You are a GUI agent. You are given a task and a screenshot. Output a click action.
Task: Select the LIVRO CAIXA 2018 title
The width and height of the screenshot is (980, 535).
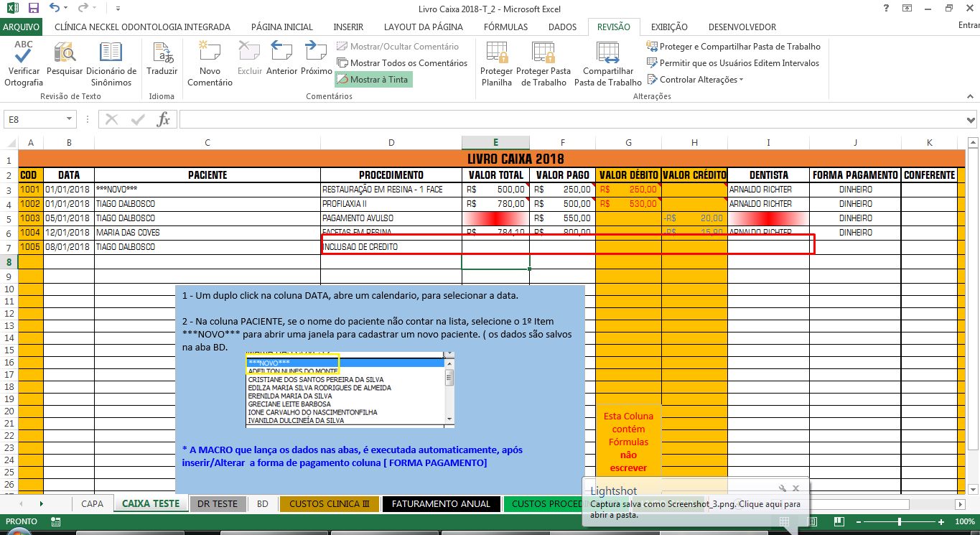(515, 159)
